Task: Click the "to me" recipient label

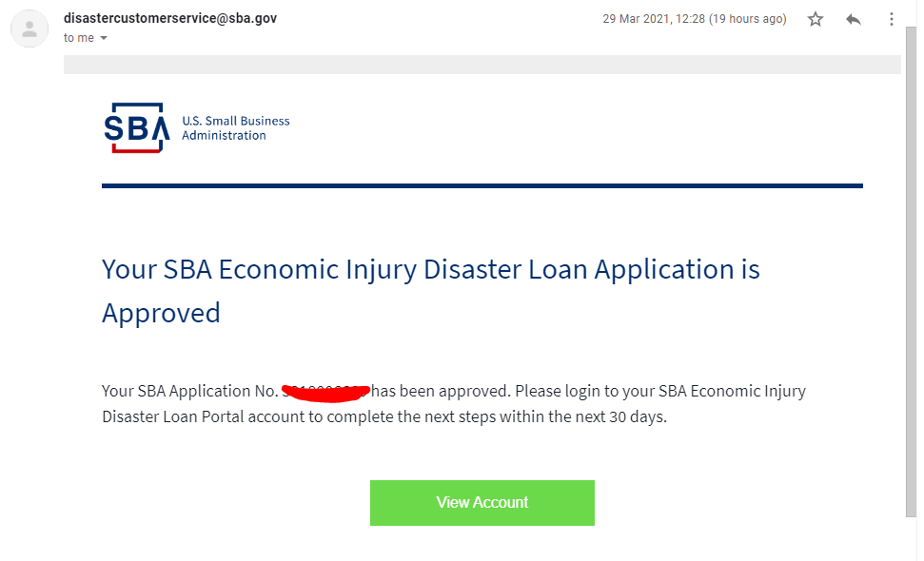Action: 78,38
